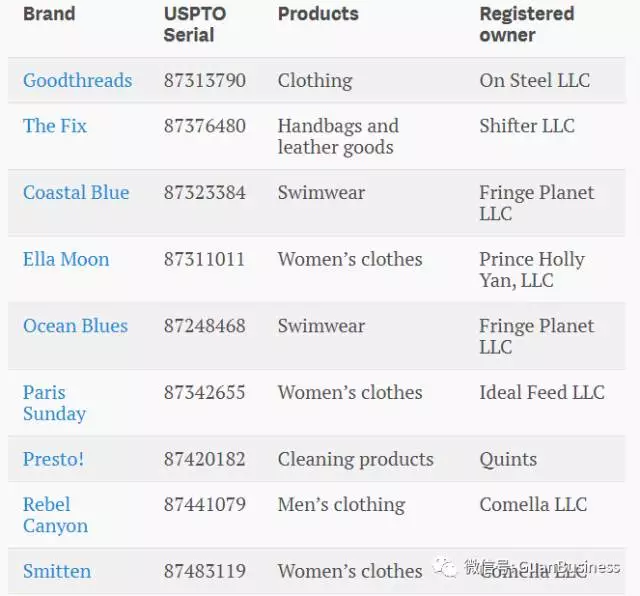Open the Ocean Blues brand link
640x596 pixels.
click(75, 326)
